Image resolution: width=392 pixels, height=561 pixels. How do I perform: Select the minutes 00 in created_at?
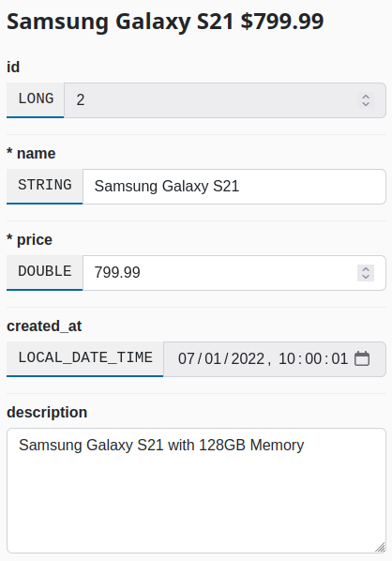[x=313, y=359]
